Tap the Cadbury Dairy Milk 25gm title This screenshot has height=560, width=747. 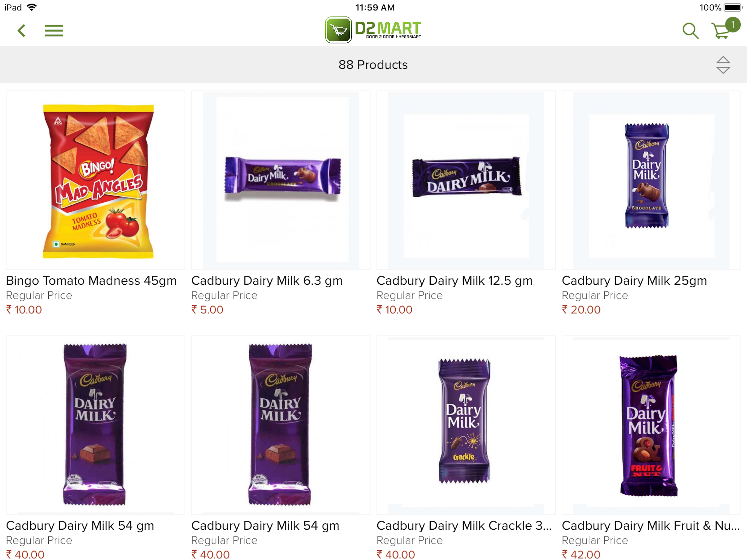634,281
